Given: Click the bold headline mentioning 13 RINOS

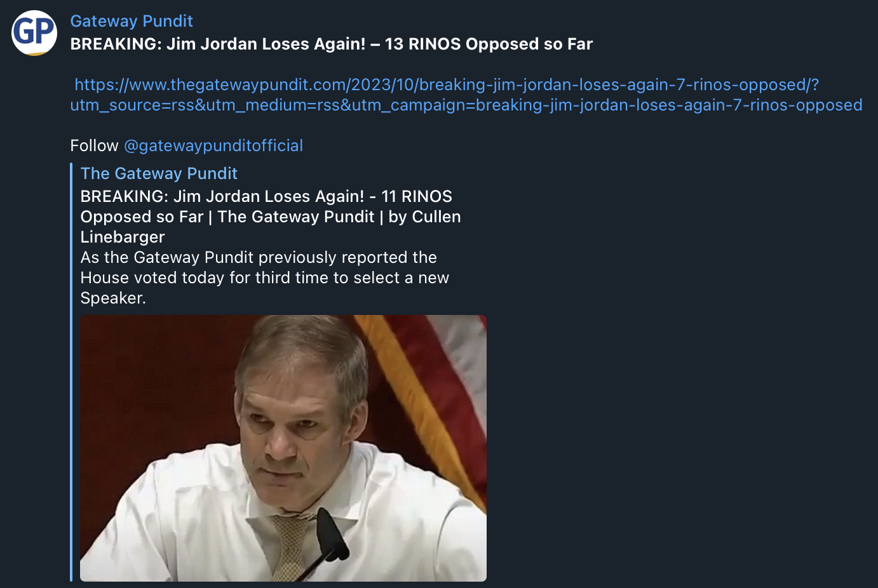Looking at the screenshot, I should point(332,44).
